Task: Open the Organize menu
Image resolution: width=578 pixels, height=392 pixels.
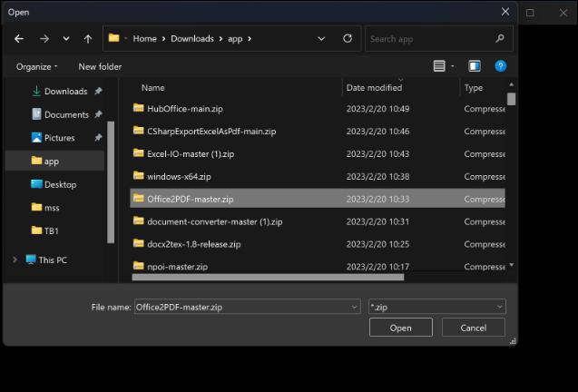Action: coord(36,66)
